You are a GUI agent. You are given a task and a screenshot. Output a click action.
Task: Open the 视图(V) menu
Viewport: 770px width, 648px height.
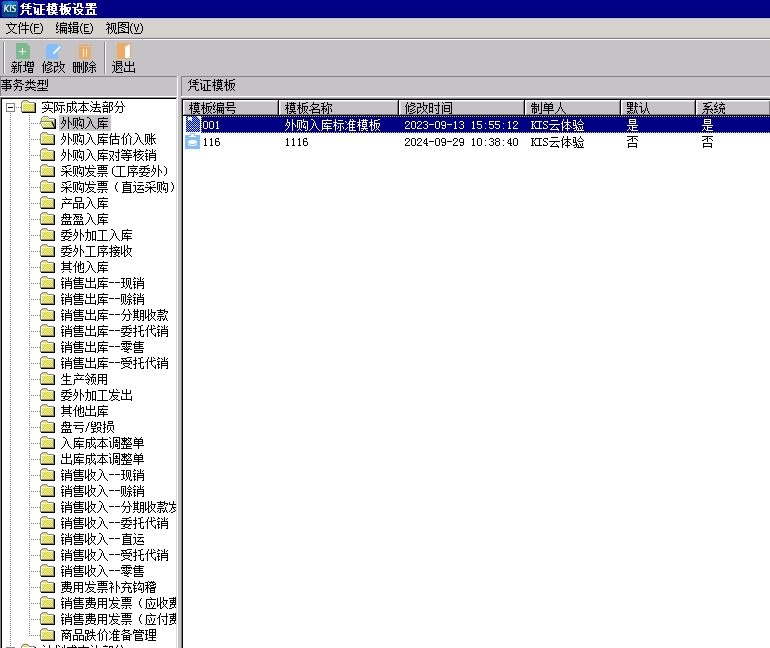tap(124, 28)
